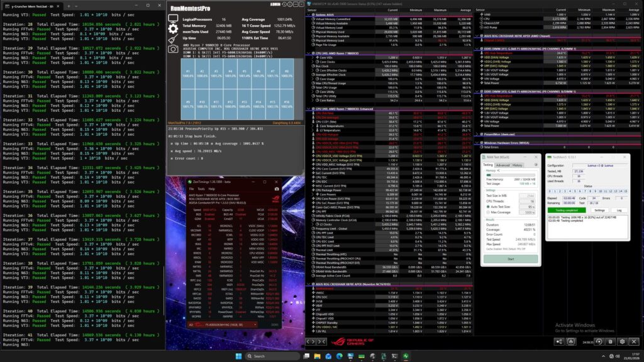Collapse Windows Hardware Errors (WHEA) group
This screenshot has height=362, width=644.
(477, 143)
